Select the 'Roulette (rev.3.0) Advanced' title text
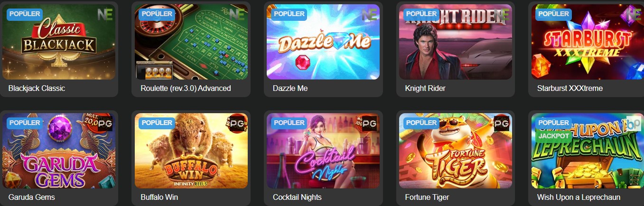The image size is (644, 206). click(186, 88)
